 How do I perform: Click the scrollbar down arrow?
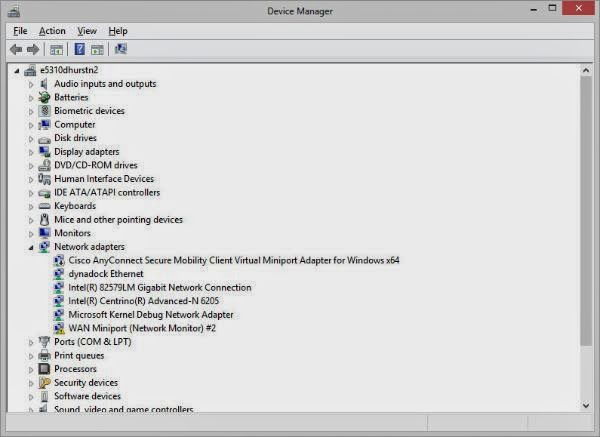click(x=586, y=406)
